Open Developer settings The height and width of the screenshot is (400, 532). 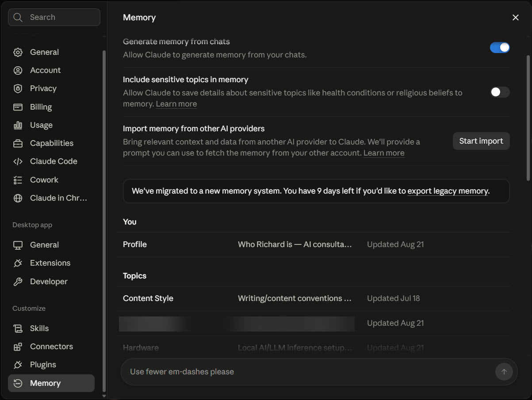pyautogui.click(x=51, y=282)
